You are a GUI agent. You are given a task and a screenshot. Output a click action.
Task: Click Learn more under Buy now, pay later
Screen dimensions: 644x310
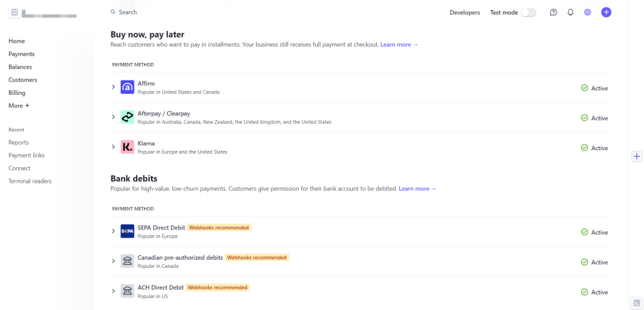(x=399, y=45)
